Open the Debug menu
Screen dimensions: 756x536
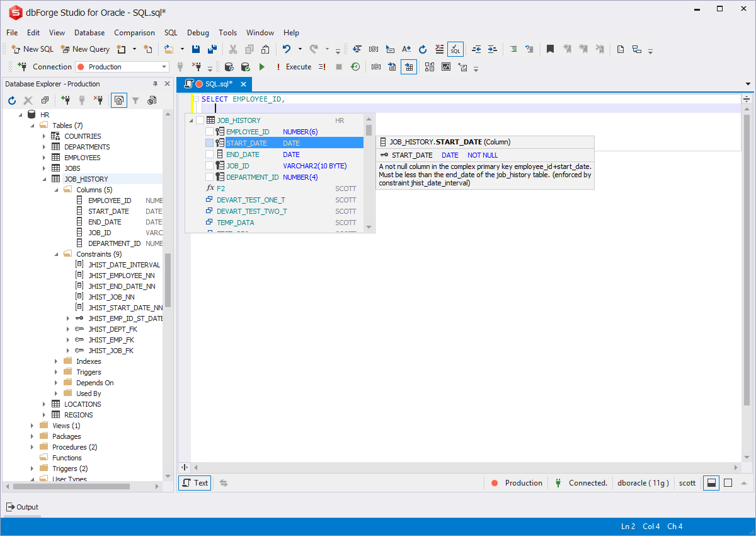[198, 33]
